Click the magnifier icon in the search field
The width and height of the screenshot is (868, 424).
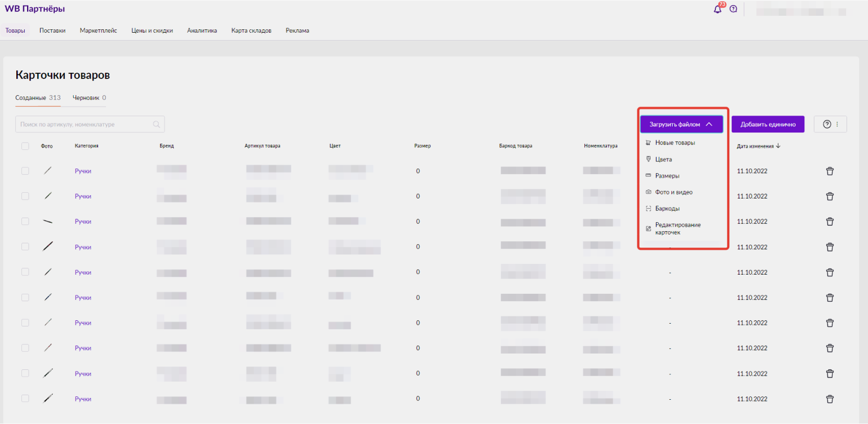[x=157, y=125]
